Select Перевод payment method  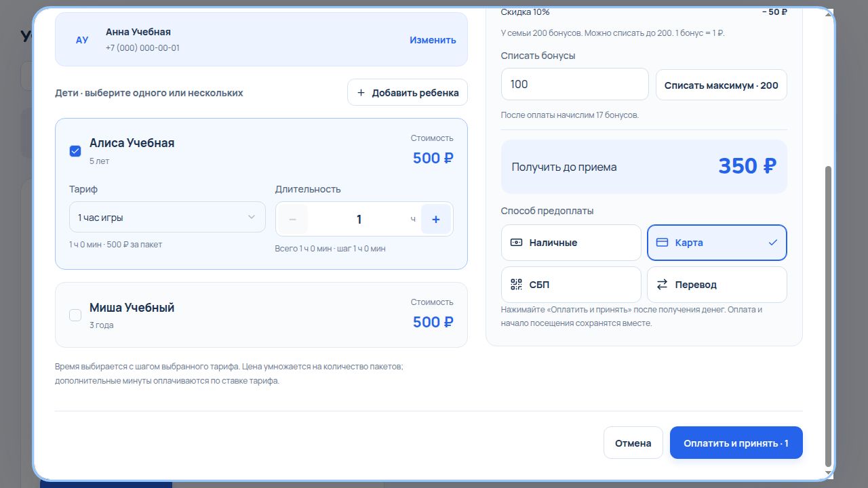coord(717,285)
